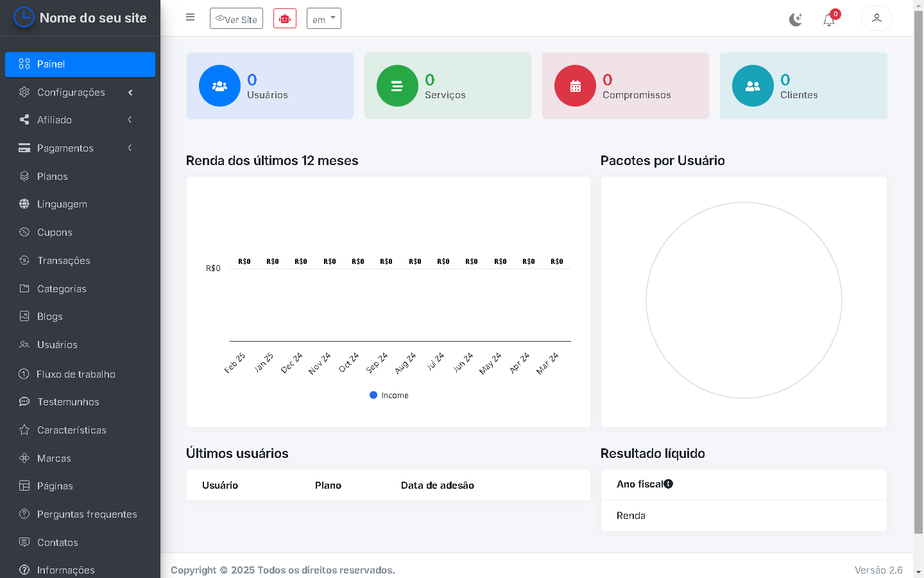Go to Cupons in the sidebar
924x578 pixels.
55,232
